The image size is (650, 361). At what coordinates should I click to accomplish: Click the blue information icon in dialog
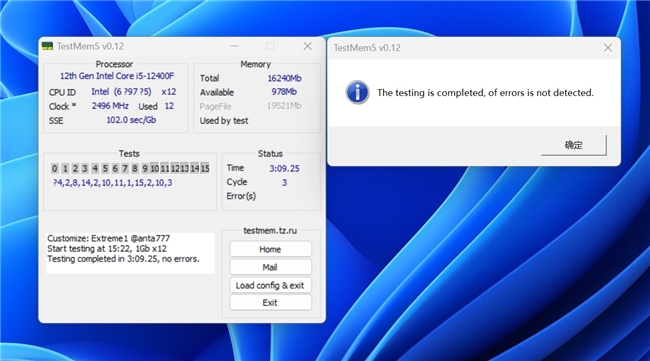pos(357,92)
